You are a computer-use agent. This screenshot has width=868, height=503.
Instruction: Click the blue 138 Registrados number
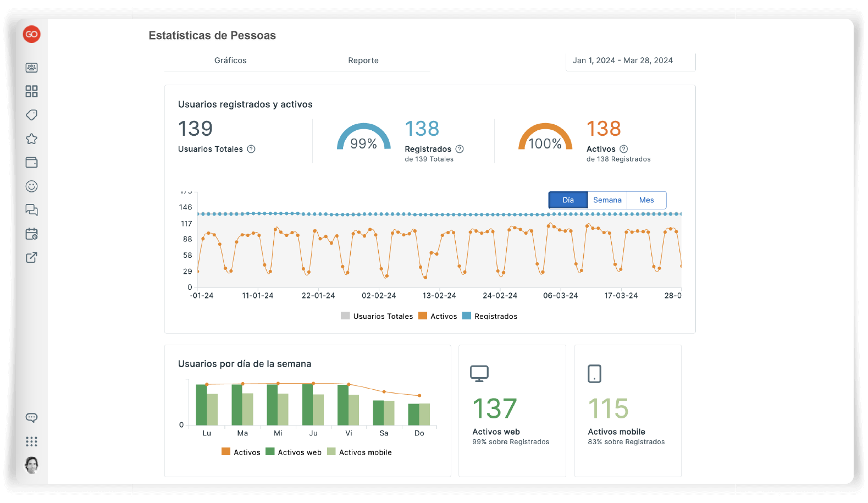click(422, 129)
